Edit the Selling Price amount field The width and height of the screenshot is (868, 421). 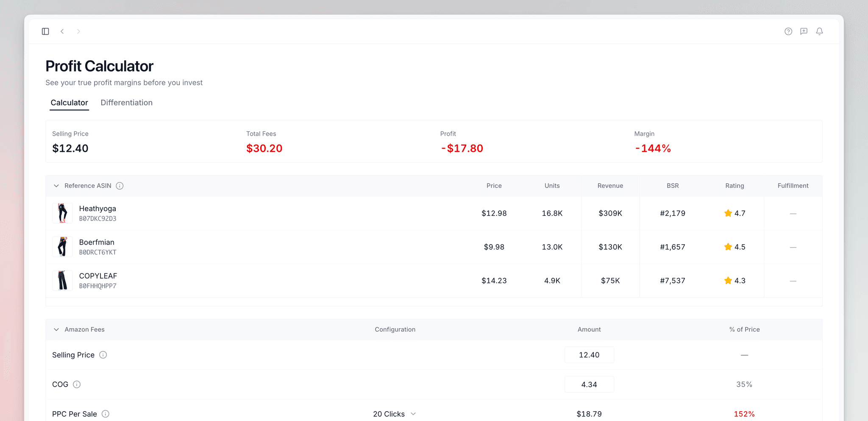(x=589, y=355)
